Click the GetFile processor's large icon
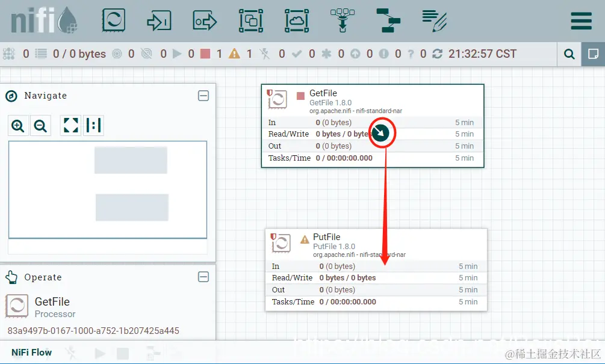Viewport: 605px width, 364px height. 277,99
